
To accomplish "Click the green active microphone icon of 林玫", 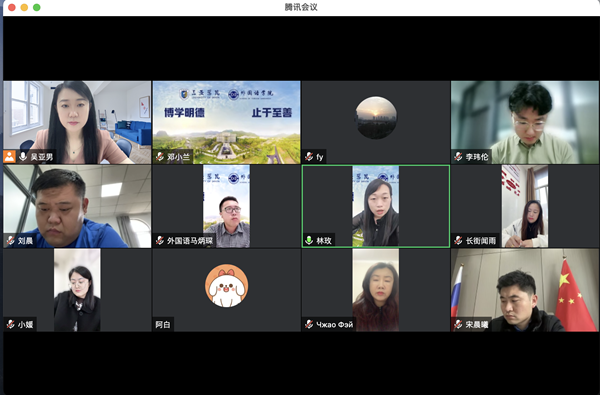I will coord(309,240).
